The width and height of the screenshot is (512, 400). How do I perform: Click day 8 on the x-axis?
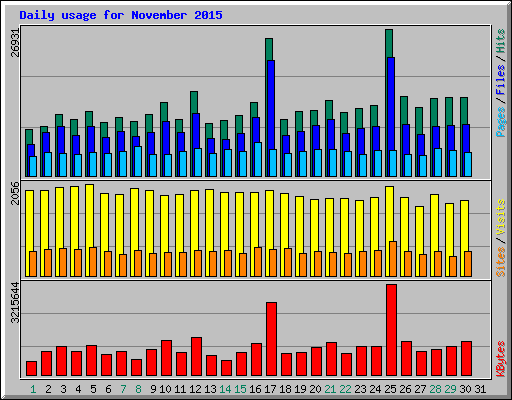tap(138, 389)
